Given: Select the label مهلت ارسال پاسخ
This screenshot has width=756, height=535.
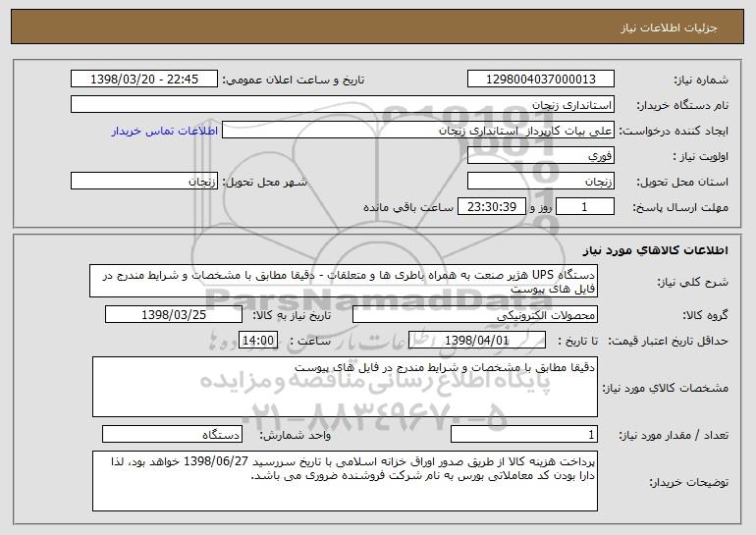Looking at the screenshot, I should click(680, 208).
